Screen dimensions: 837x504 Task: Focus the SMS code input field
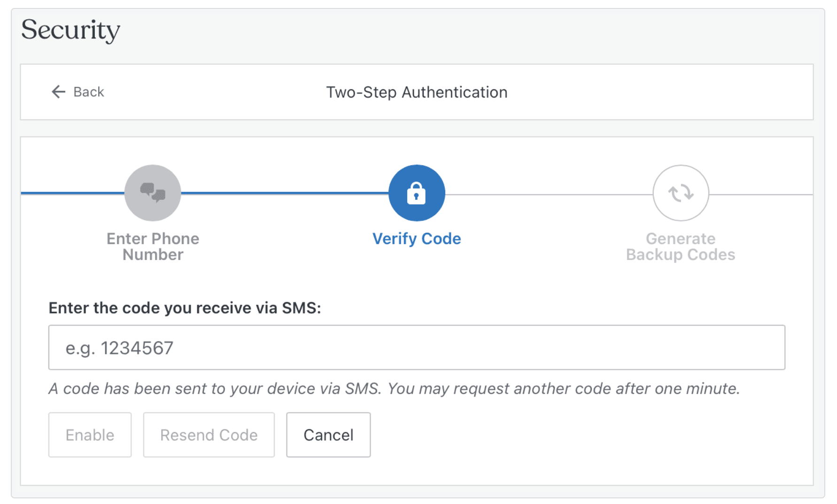[x=416, y=347]
